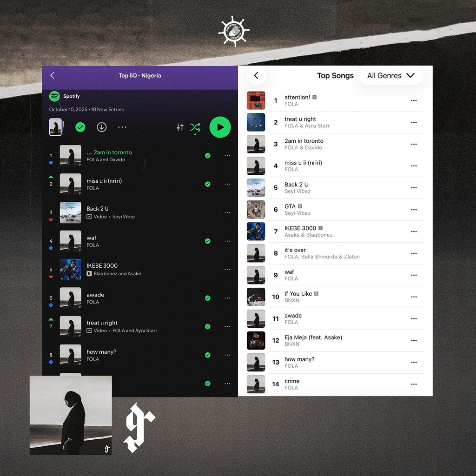Image resolution: width=476 pixels, height=476 pixels.
Task: Play it's over by FOLA, Bella Shmurda & Zlatan
Action: coord(335,253)
